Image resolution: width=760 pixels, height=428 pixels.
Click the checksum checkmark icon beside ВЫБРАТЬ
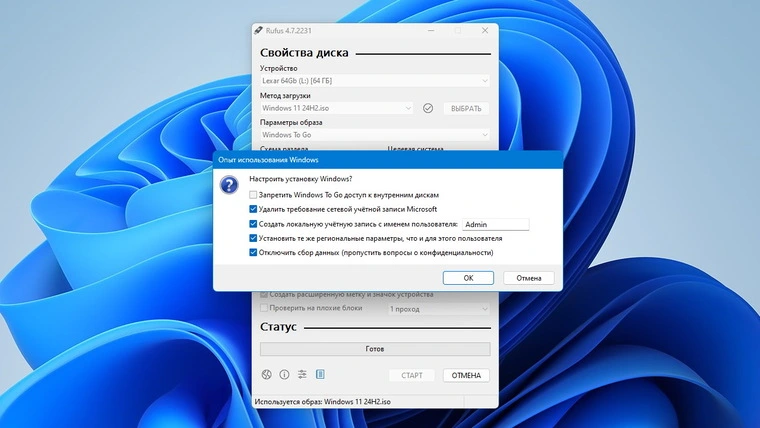428,108
